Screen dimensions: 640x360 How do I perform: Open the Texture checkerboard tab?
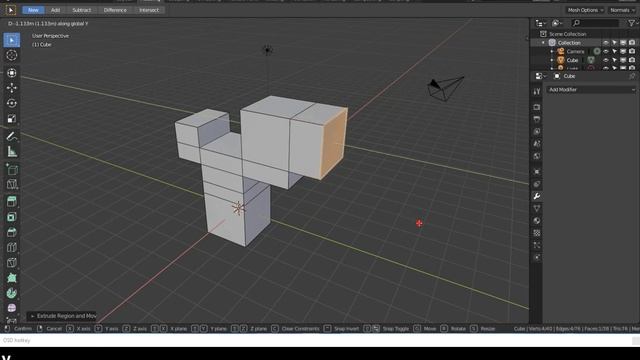(537, 233)
